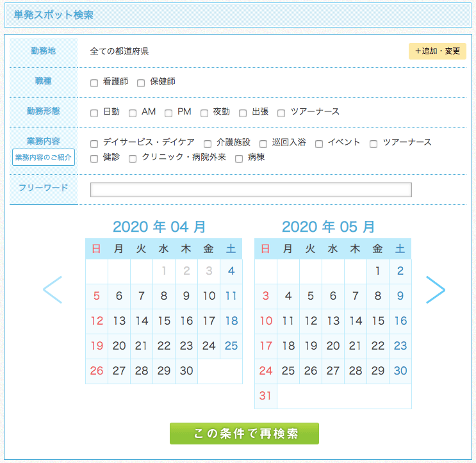Check the 介護施設 checkbox
The image size is (476, 463).
coord(208,144)
